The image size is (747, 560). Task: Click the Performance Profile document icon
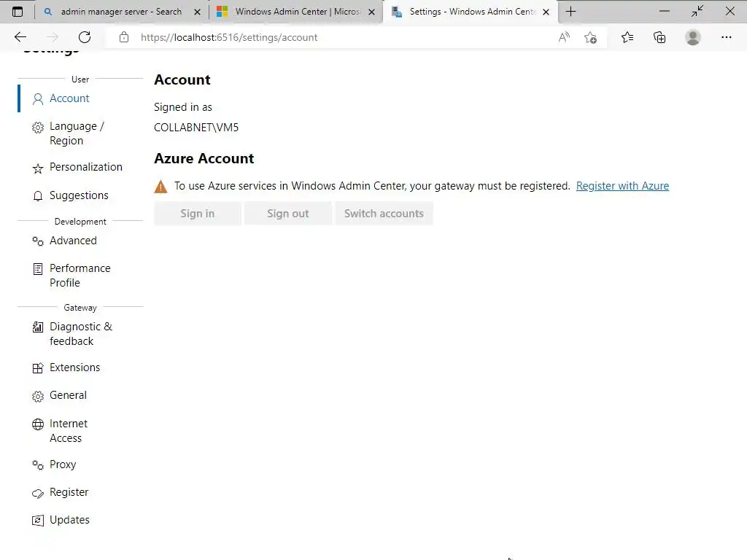[x=38, y=269]
